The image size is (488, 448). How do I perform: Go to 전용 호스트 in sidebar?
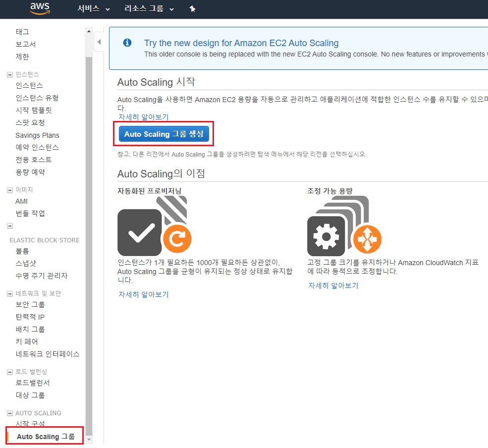pyautogui.click(x=34, y=160)
